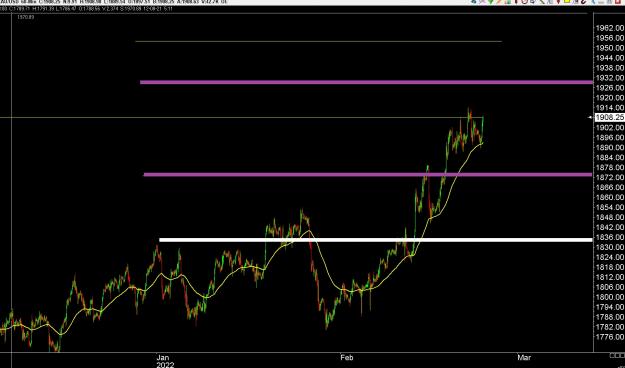
Task: Click the 1956.00 price axis label
Action: pos(610,38)
